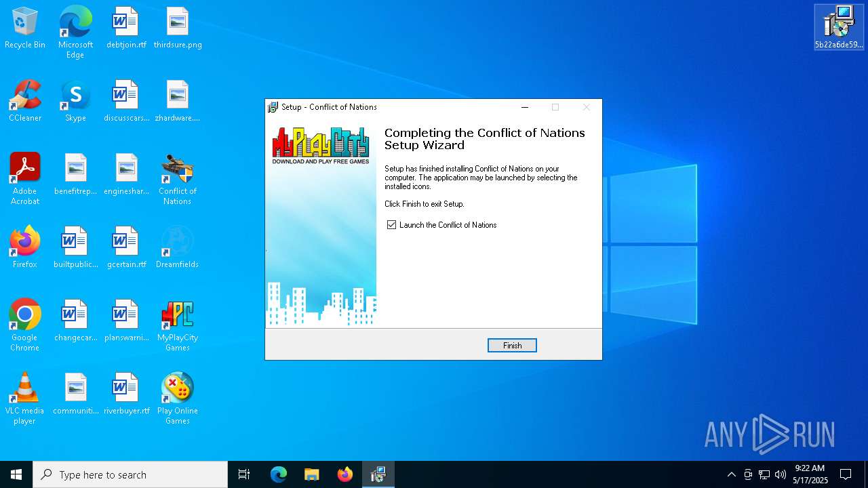Open Conflict of Nations desktop shortcut

[178, 179]
